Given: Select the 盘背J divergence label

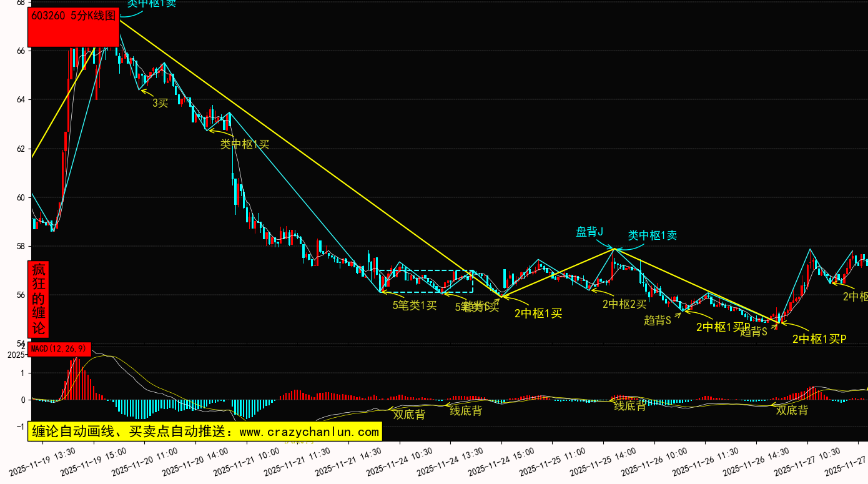Looking at the screenshot, I should point(589,232).
